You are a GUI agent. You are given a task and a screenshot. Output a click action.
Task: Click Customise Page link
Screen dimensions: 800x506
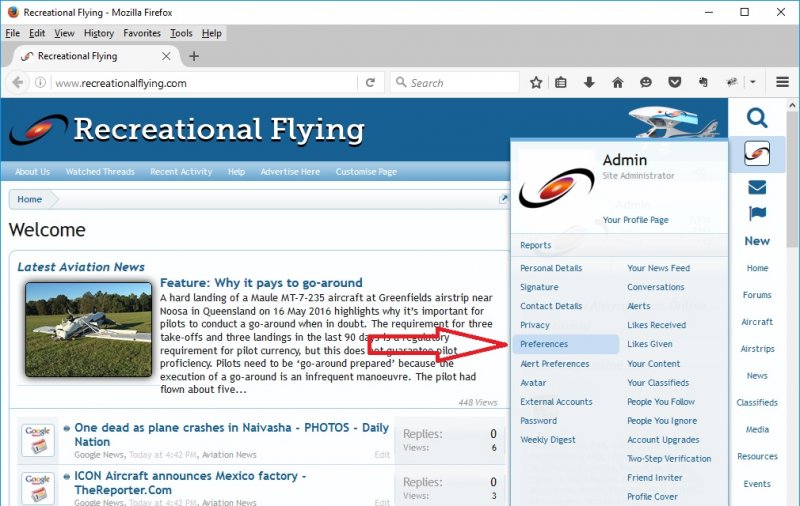366,172
